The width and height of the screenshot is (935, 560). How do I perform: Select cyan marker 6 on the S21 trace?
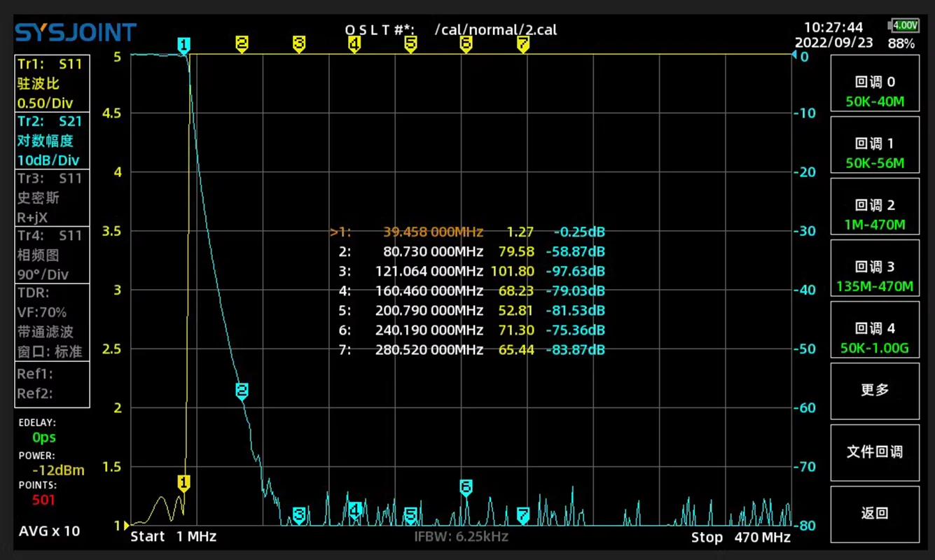pyautogui.click(x=466, y=486)
